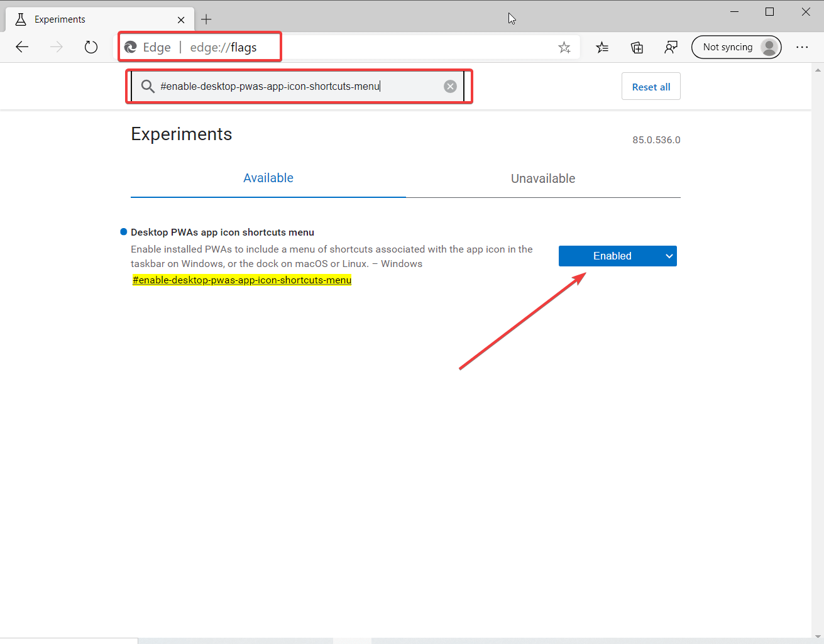Click the search magnifier icon
Image resolution: width=824 pixels, height=644 pixels.
click(x=148, y=86)
